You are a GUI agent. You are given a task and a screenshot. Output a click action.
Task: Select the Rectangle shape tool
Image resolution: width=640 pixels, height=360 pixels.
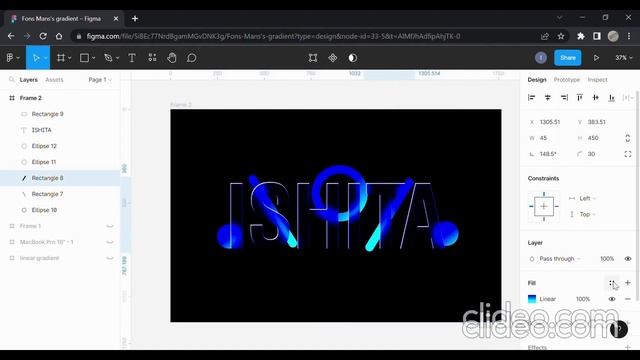click(84, 58)
